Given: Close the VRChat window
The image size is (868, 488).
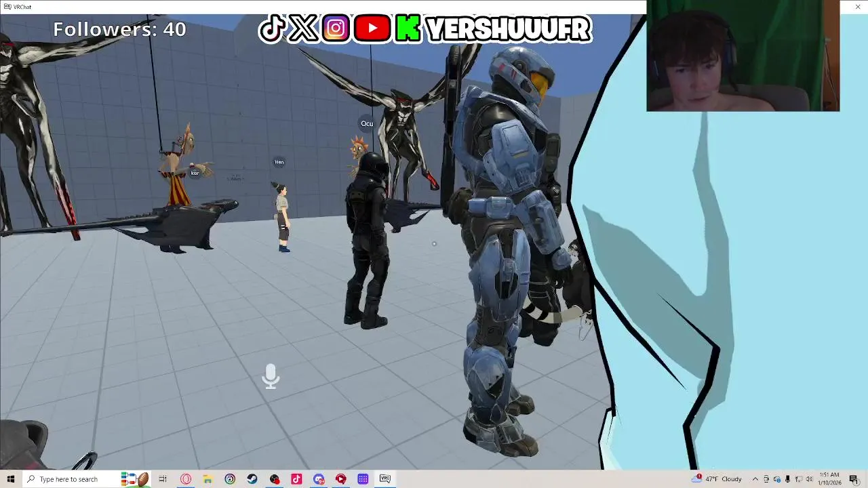Looking at the screenshot, I should 859,7.
